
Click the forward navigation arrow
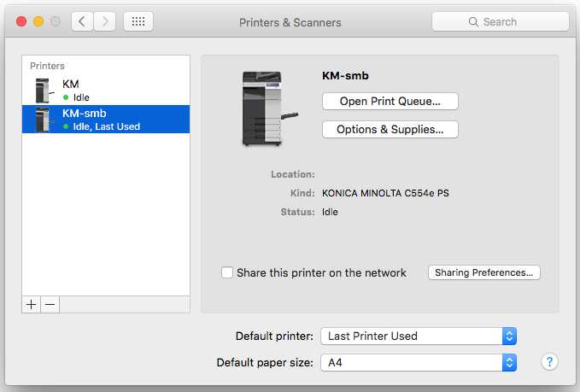(x=105, y=21)
